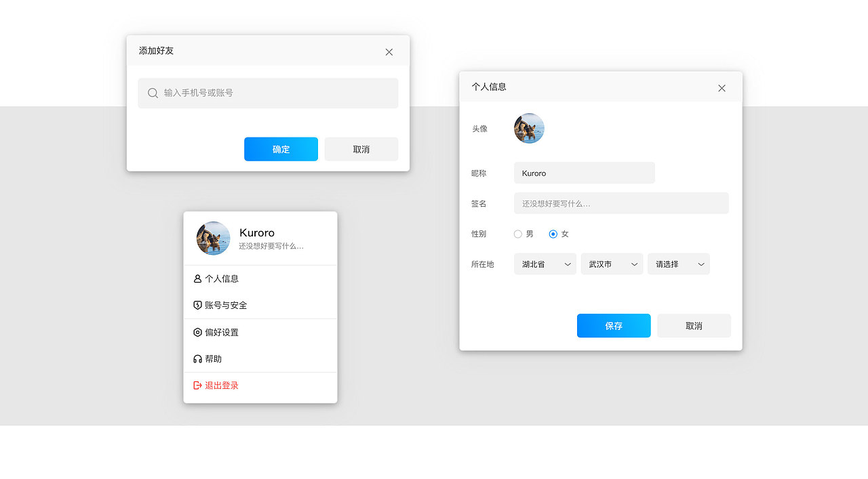Click the blue 确定 button
The image size is (868, 479).
(281, 149)
